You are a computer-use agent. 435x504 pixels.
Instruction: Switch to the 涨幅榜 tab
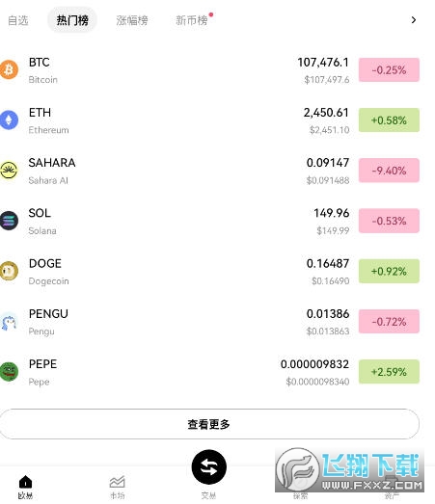click(x=132, y=20)
